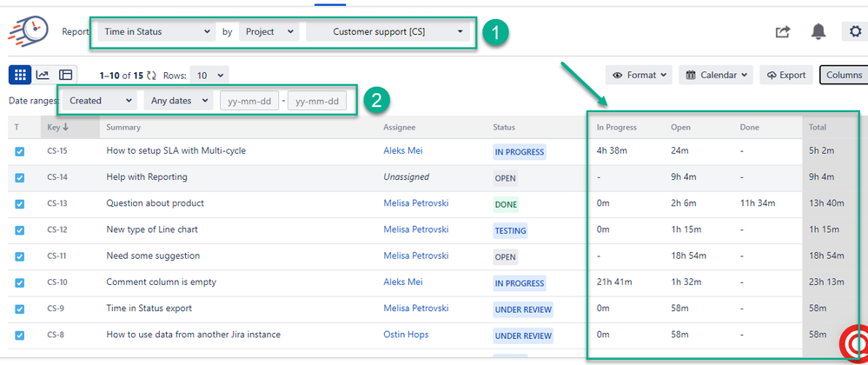Viewport: 868px width, 365px height.
Task: Click the Time in Status app logo
Action: 28,31
